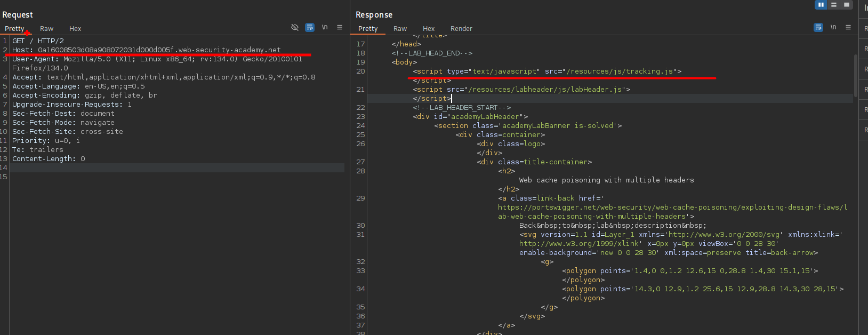Screen dimensions: 868x335
Task: Select the side-by-side split layout icon
Action: pyautogui.click(x=821, y=5)
